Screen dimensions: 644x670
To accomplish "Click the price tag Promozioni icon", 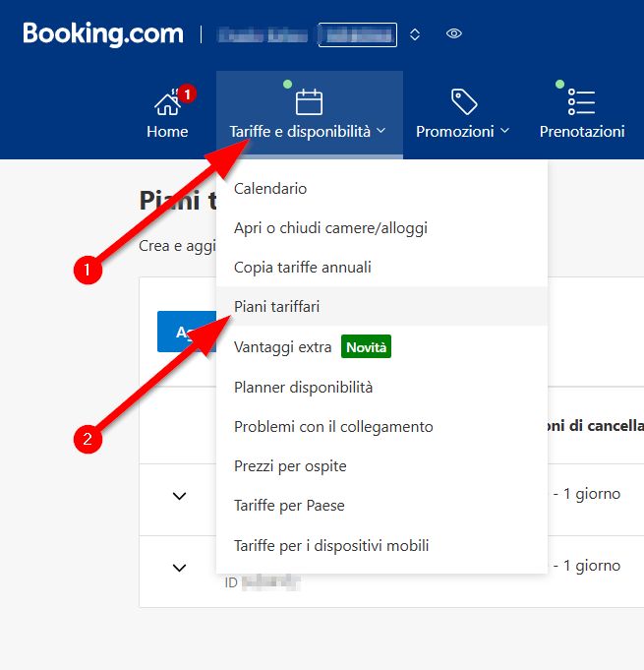I will [x=464, y=101].
